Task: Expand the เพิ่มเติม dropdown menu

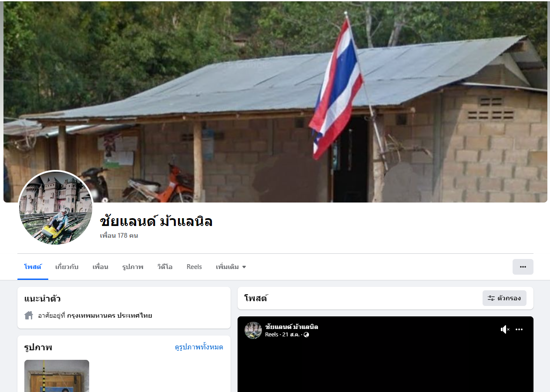Action: [231, 267]
